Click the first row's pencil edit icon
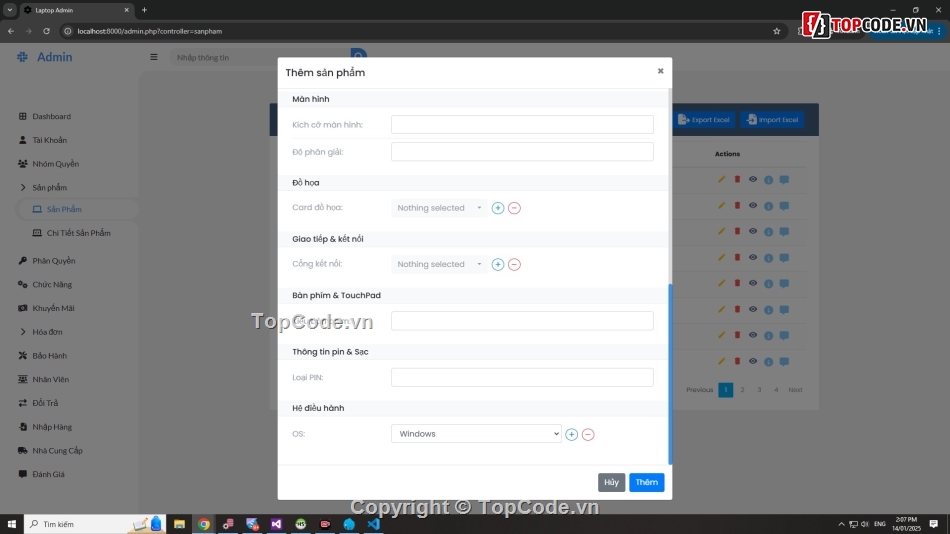Image resolution: width=950 pixels, height=534 pixels. click(x=722, y=179)
